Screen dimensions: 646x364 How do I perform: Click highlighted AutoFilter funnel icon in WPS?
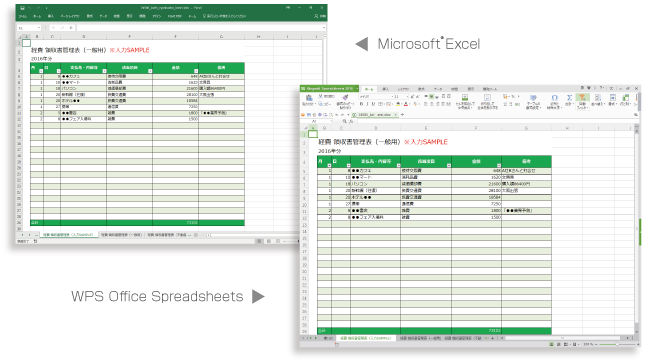click(582, 98)
